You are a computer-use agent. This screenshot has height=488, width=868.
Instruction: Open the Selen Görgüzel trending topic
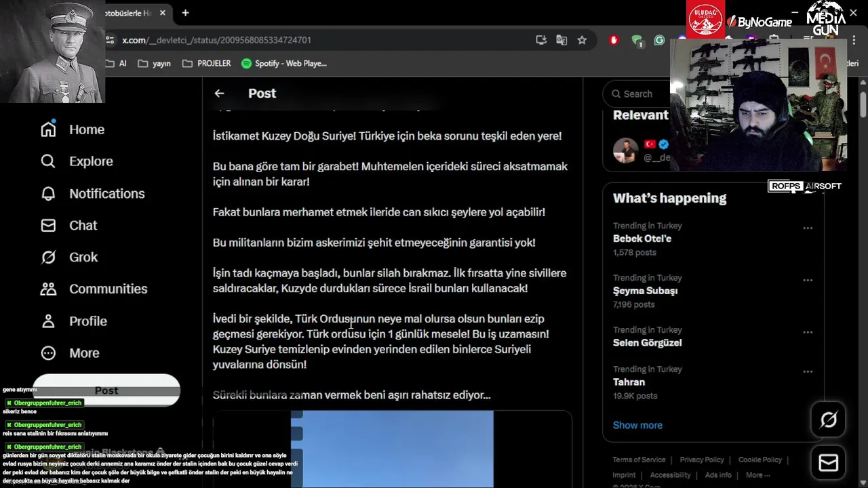point(648,343)
